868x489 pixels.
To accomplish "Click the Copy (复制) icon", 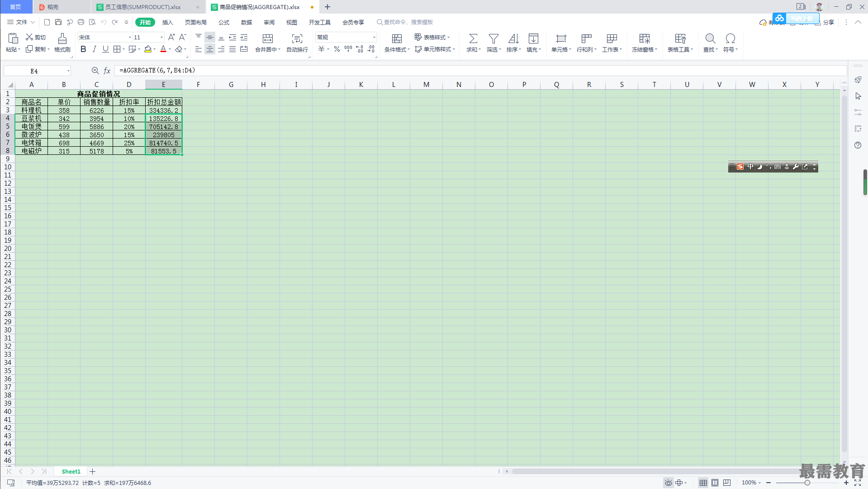I will tap(29, 49).
